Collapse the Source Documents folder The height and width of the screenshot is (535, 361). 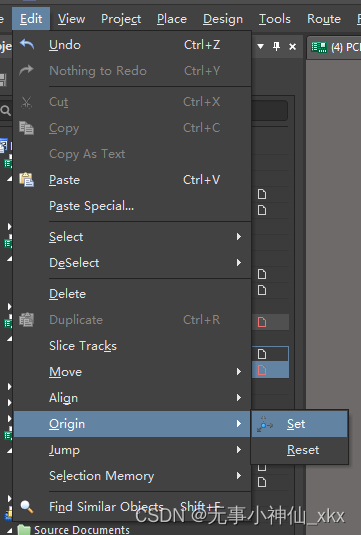[10, 531]
